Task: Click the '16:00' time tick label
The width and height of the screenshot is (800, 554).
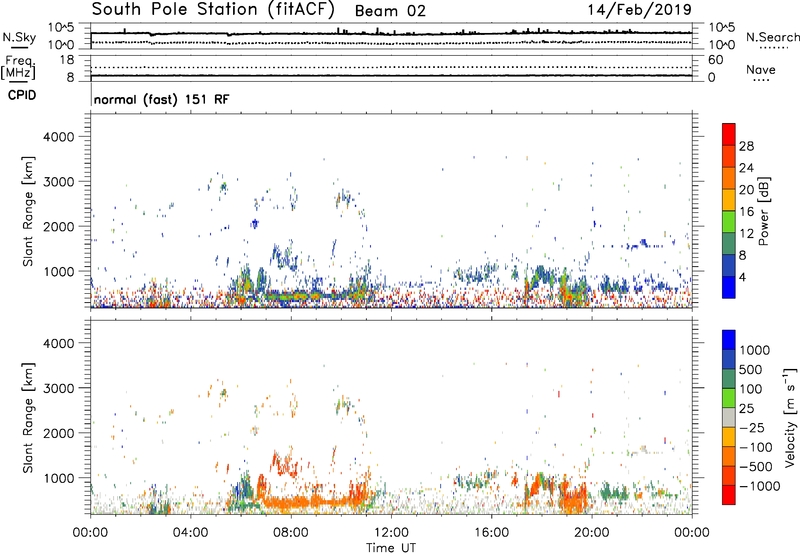Action: tap(491, 533)
